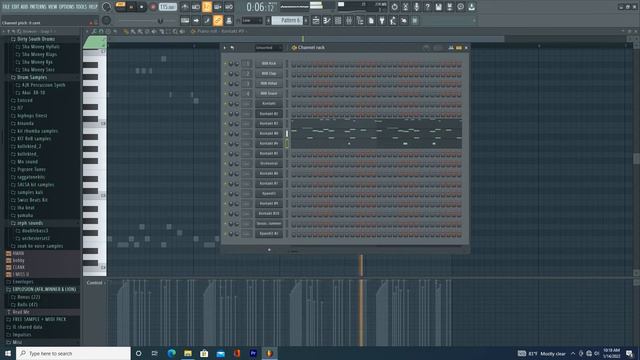Expand the Envelopes folder in browser

pos(23,282)
